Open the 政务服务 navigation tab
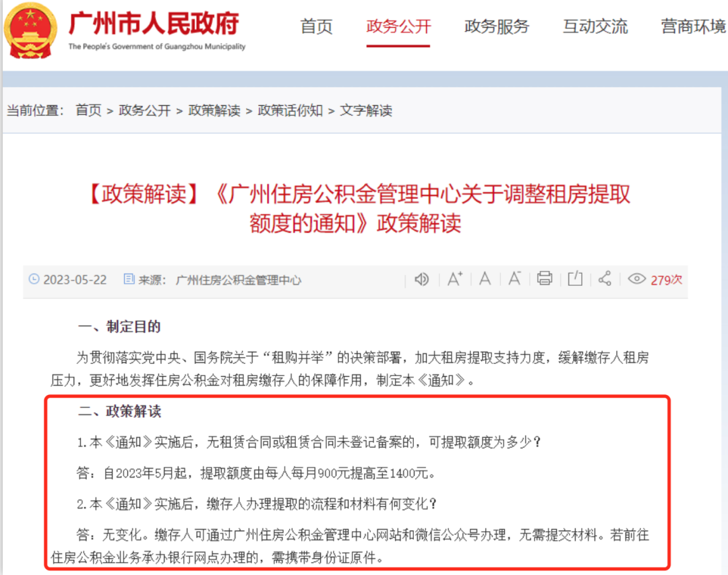 point(497,26)
